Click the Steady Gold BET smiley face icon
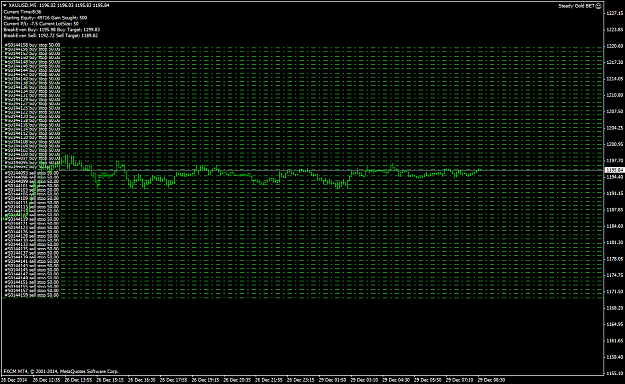The image size is (625, 384). pyautogui.click(x=598, y=6)
